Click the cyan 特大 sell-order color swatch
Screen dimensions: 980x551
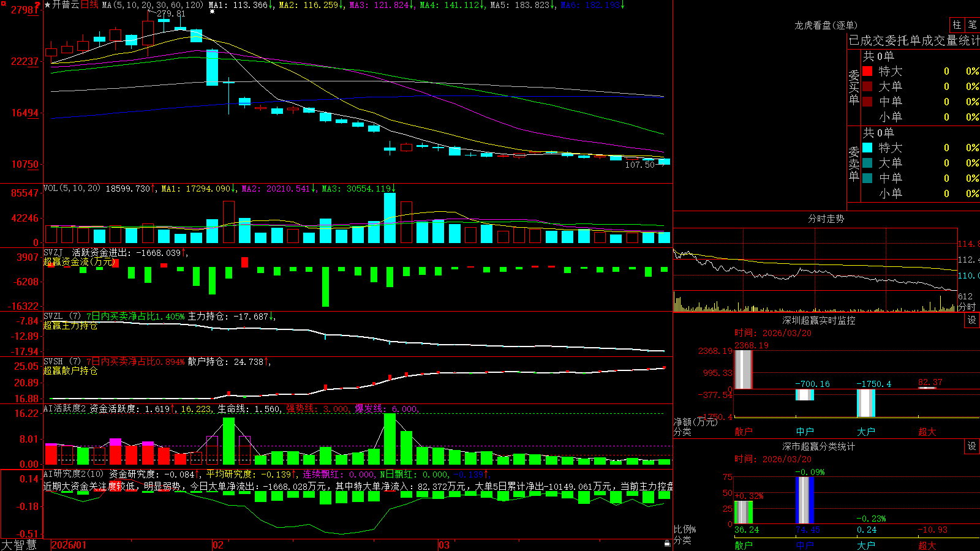867,148
